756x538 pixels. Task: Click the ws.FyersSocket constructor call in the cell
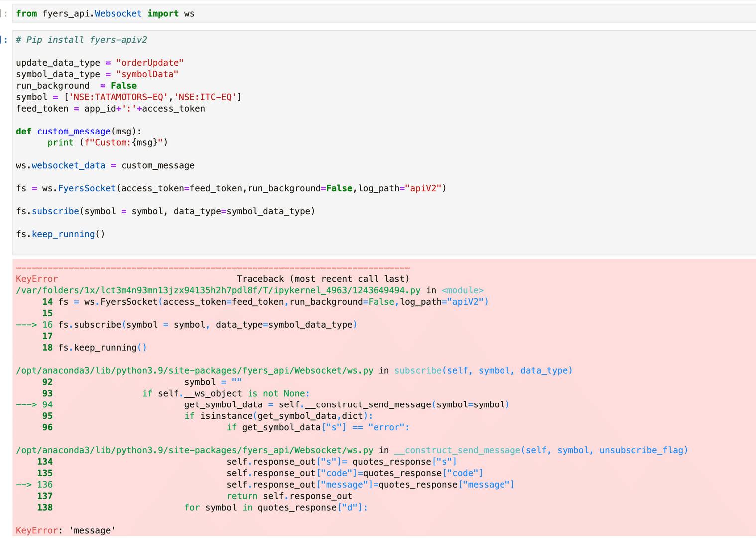[x=231, y=189]
